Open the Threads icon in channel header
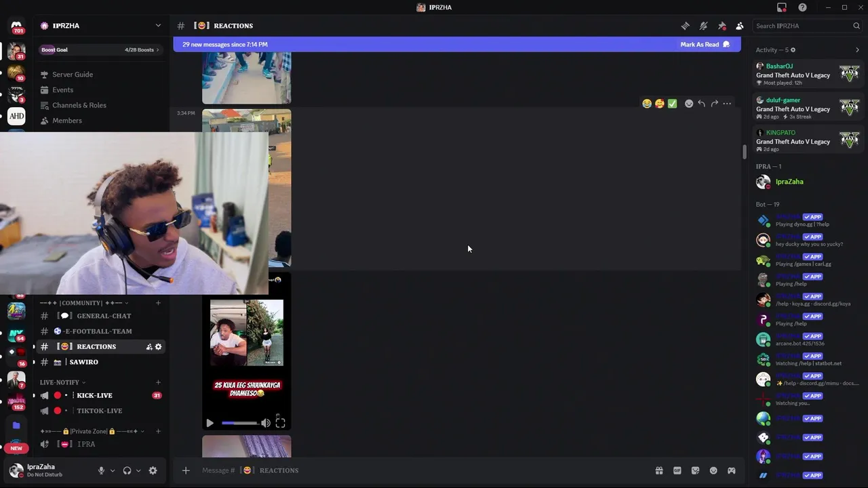 pos(686,26)
